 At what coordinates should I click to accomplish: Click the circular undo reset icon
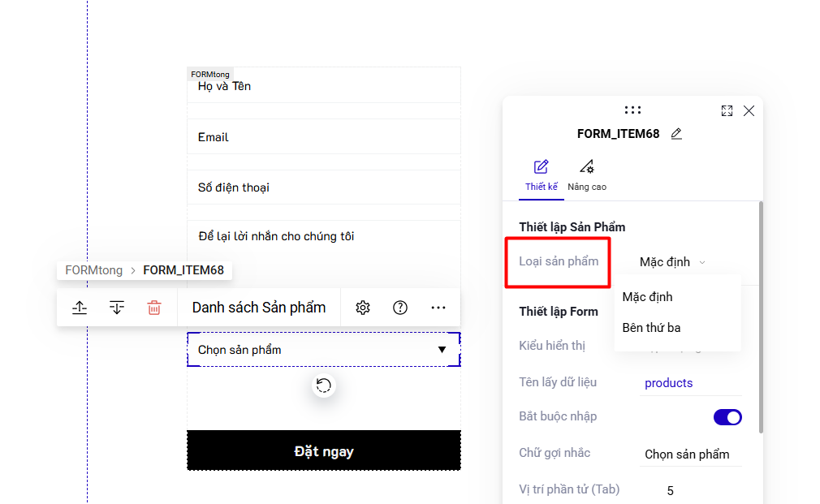324,386
